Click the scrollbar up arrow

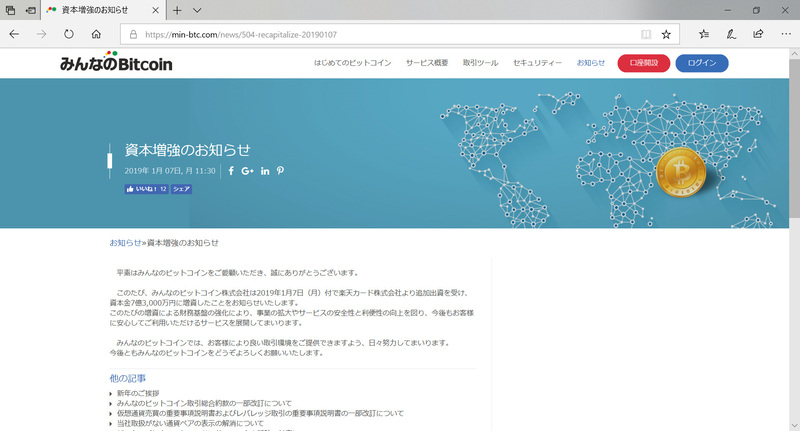[794, 54]
